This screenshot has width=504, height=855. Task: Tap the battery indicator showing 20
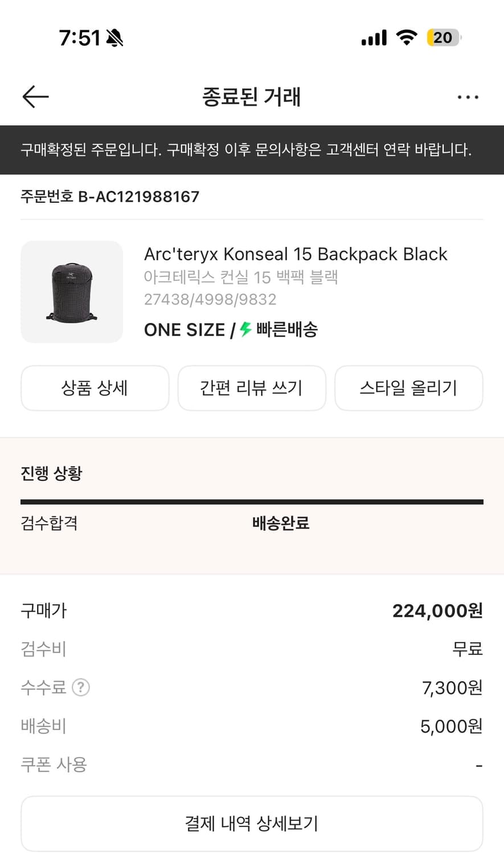(x=443, y=38)
